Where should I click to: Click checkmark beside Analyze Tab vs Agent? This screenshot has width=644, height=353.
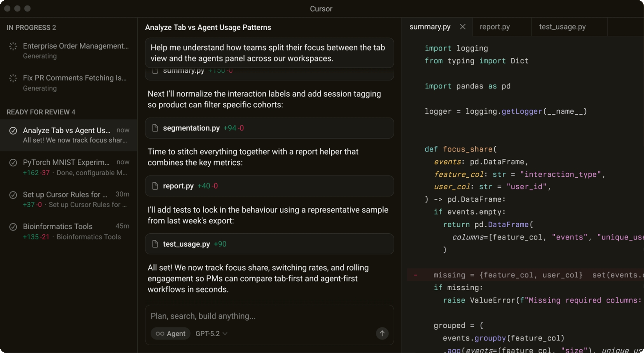(x=13, y=131)
